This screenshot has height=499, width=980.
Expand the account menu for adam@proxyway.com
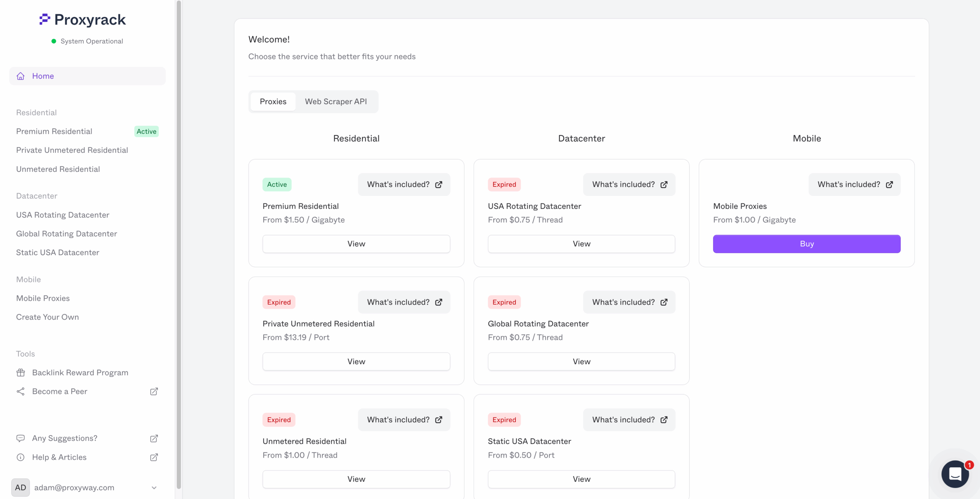(x=154, y=487)
